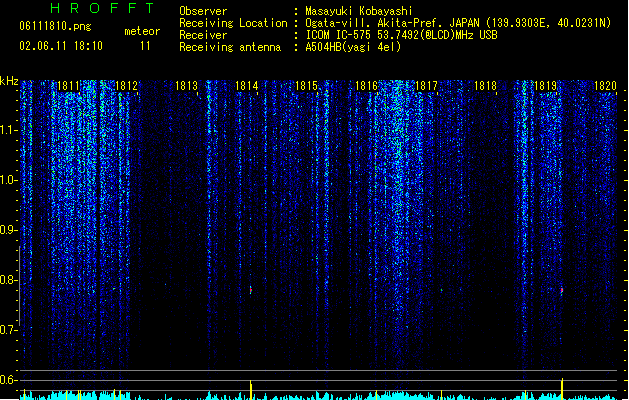The width and height of the screenshot is (629, 400).
Task: Click the grey vertical bar beside frequency axis
Action: [x=19, y=286]
